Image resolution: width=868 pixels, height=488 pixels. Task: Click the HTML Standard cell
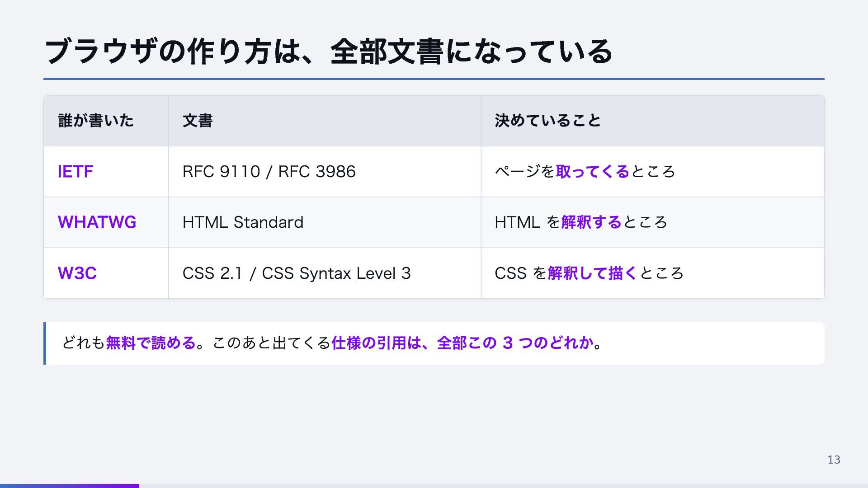325,222
